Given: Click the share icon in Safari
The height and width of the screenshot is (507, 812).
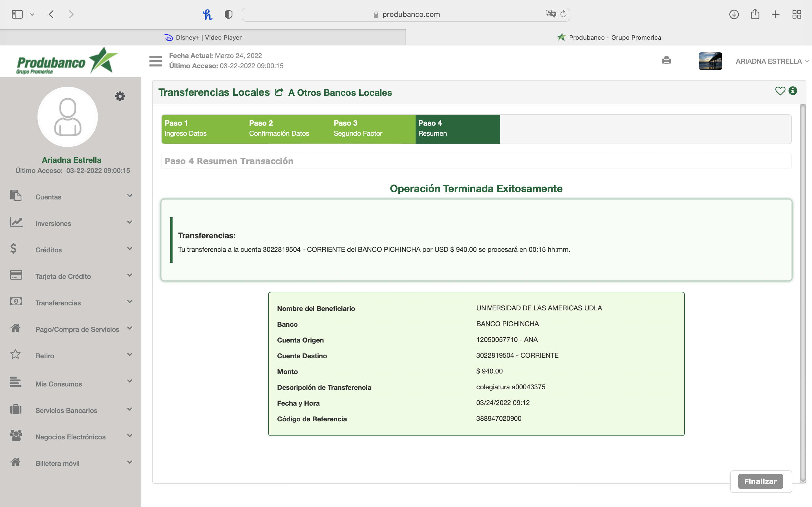Looking at the screenshot, I should coord(755,14).
